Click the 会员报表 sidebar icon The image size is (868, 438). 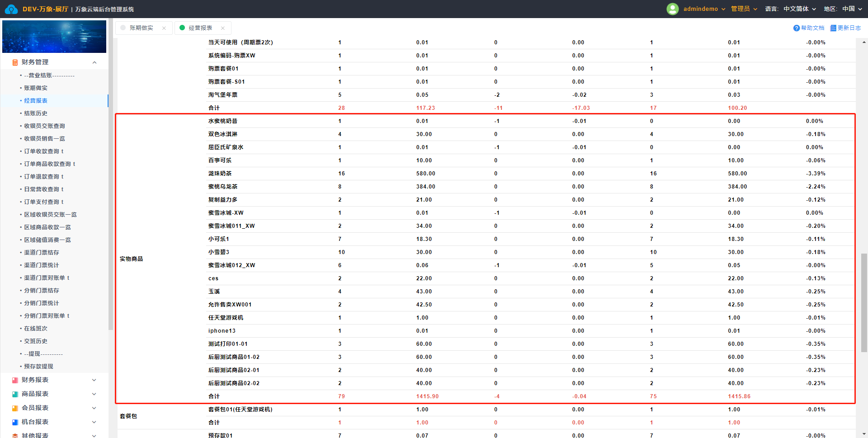(x=15, y=408)
